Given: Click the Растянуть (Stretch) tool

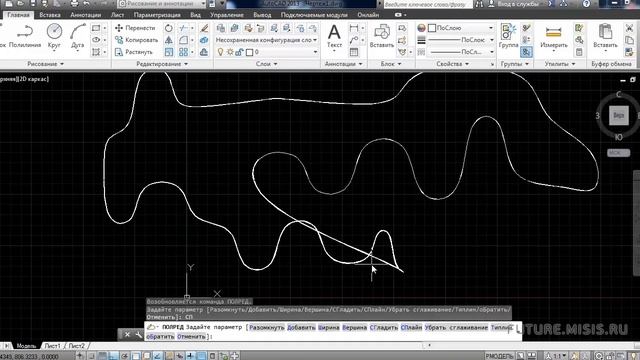Looking at the screenshot, I should [133, 52].
